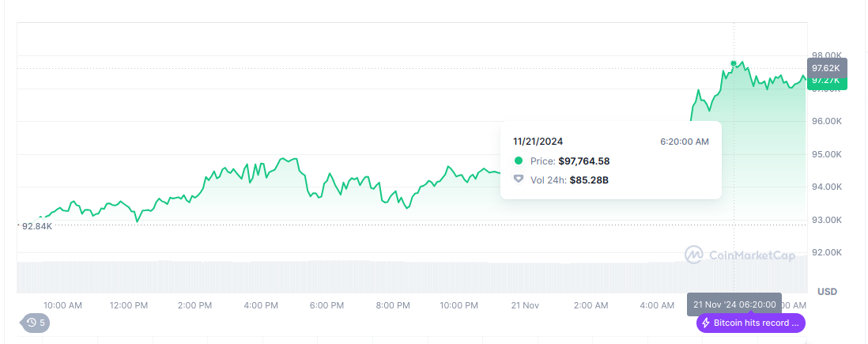The width and height of the screenshot is (868, 344).
Task: Click the $97,764.58 price value in tooltip
Action: click(x=583, y=161)
